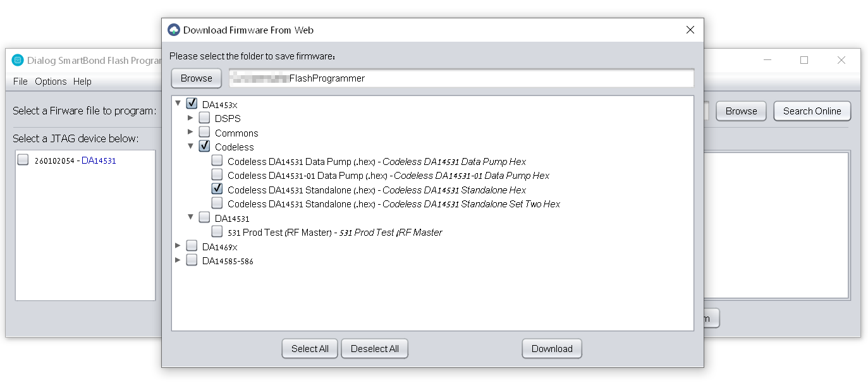The width and height of the screenshot is (868, 383).
Task: Click the DA1469x tree label
Action: 219,246
